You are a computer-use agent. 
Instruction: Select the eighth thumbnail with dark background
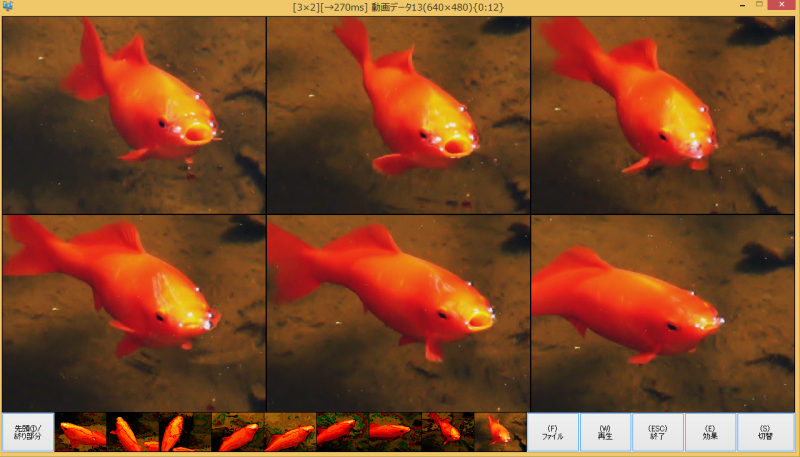tap(447, 432)
